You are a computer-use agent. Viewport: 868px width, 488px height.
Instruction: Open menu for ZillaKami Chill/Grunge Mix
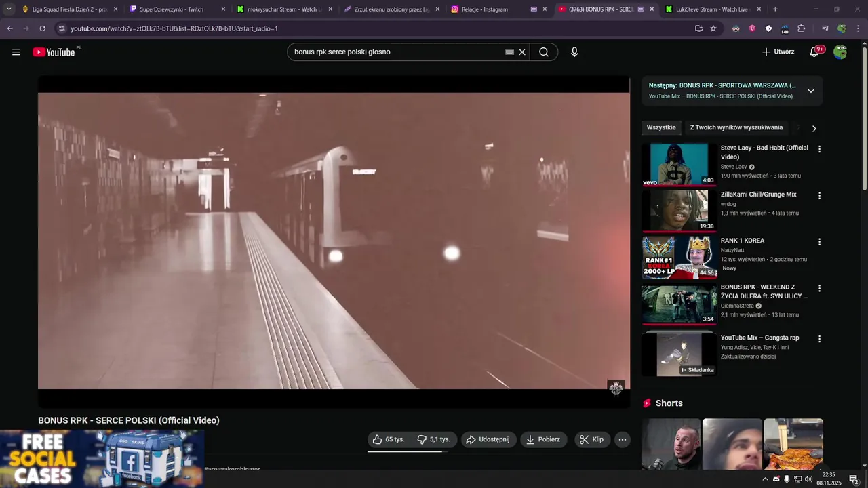pyautogui.click(x=819, y=196)
